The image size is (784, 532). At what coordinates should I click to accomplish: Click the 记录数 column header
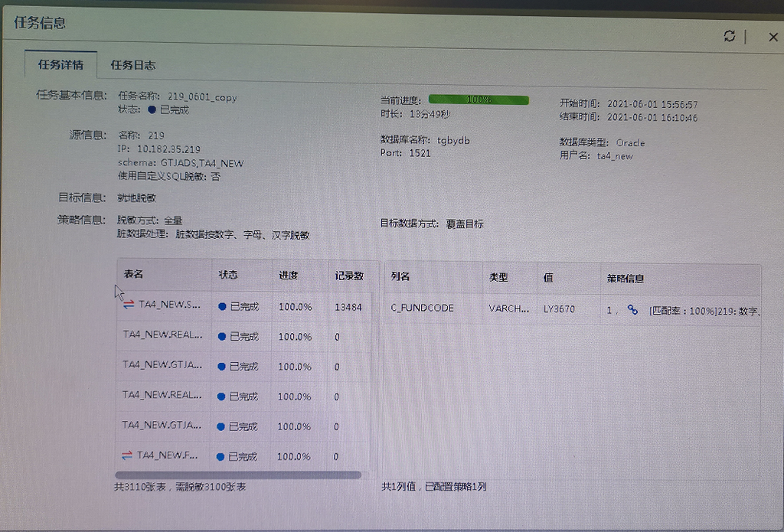(348, 275)
